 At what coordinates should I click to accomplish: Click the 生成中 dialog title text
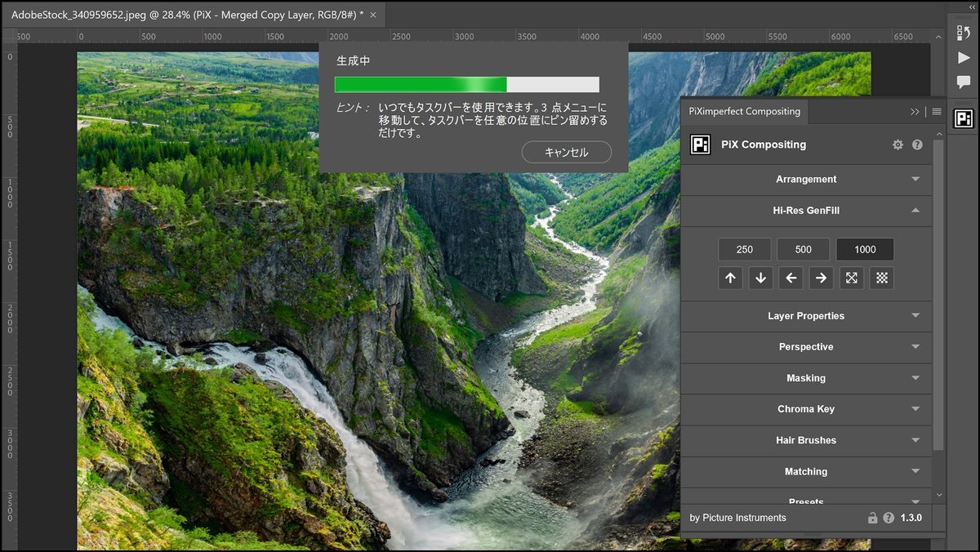354,61
